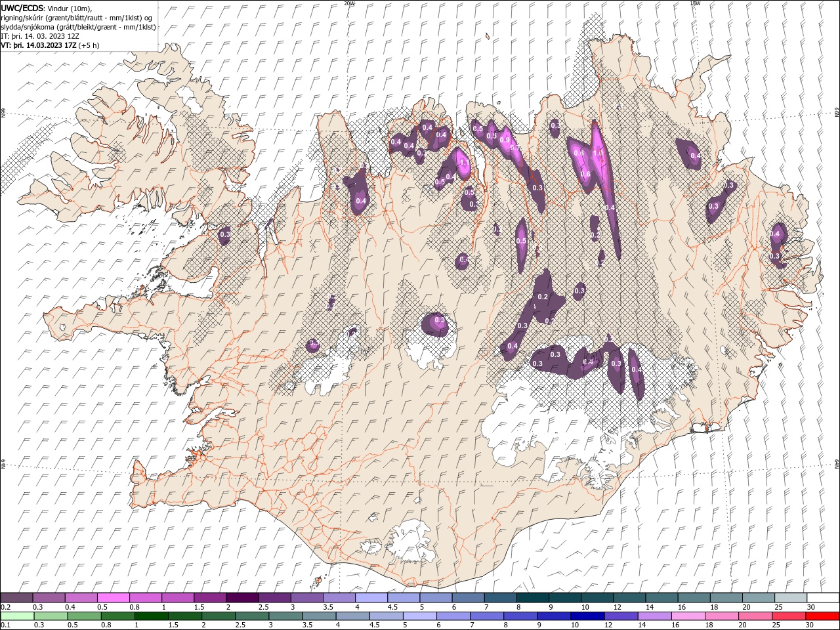
Task: Click the 'VT: þri. 14.03.2023 17Z (+5 h)' line
Action: 51,45
